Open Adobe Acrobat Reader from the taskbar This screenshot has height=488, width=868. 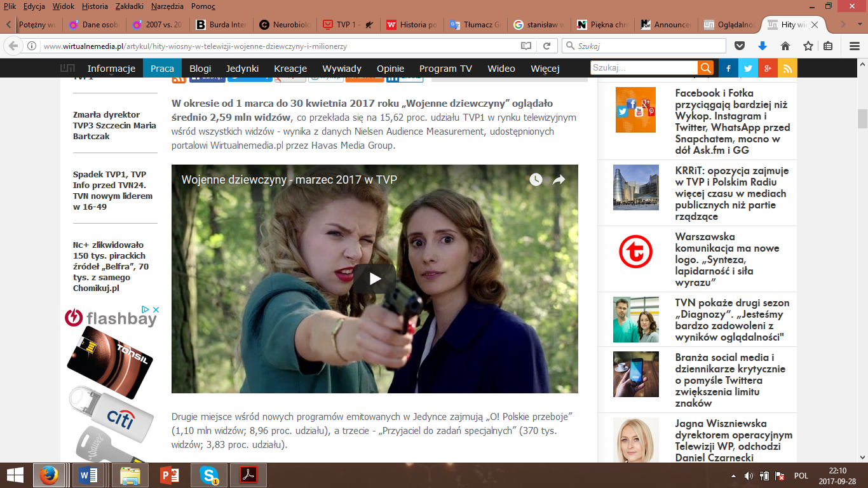(x=248, y=475)
